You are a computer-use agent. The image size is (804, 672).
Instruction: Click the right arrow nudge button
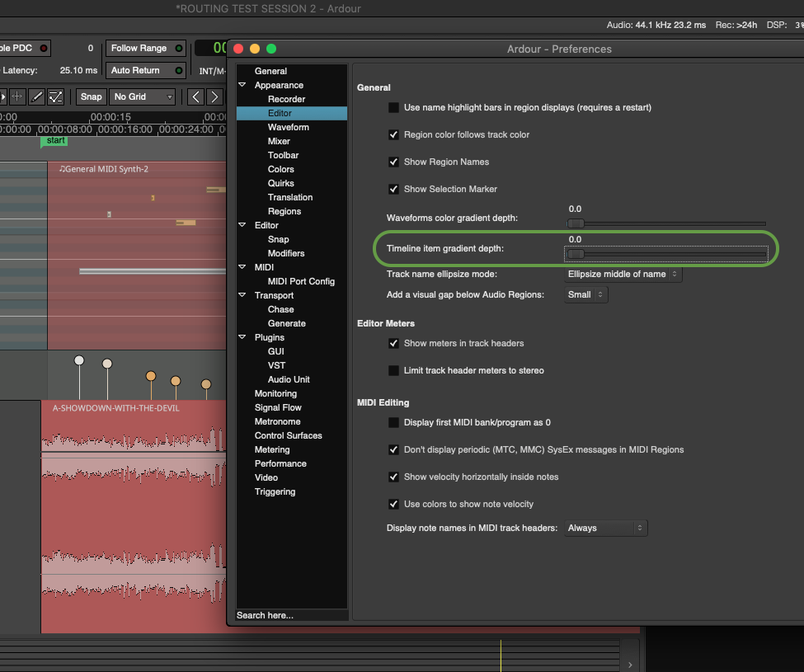(x=214, y=97)
